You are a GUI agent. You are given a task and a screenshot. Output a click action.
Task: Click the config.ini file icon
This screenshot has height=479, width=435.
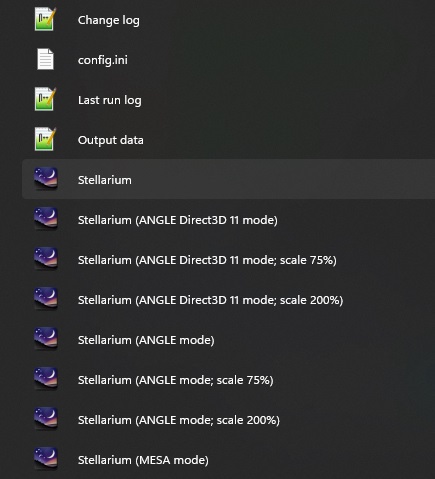point(45,59)
